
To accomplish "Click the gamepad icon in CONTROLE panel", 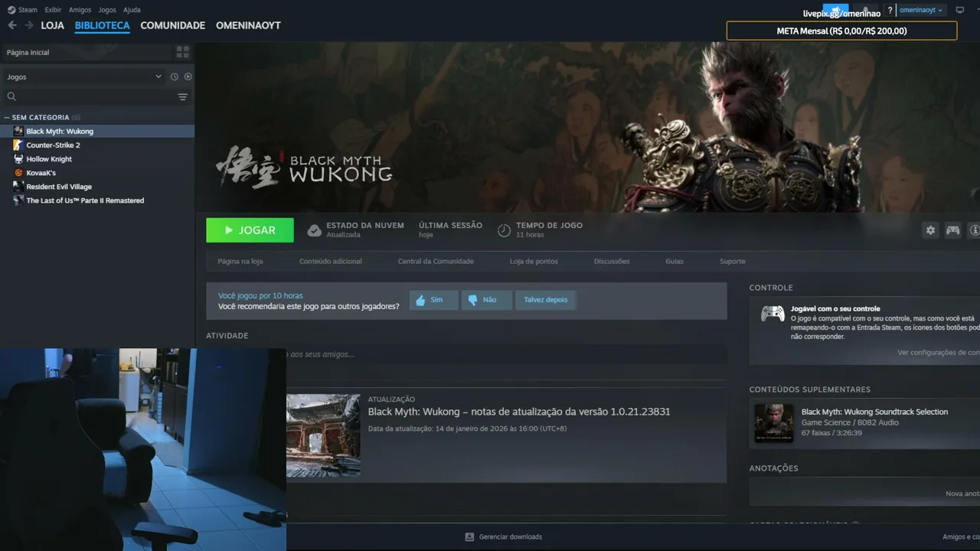I will point(772,314).
